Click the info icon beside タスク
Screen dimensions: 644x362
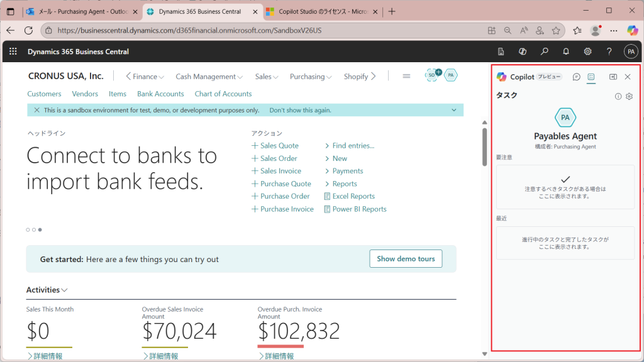(x=618, y=96)
